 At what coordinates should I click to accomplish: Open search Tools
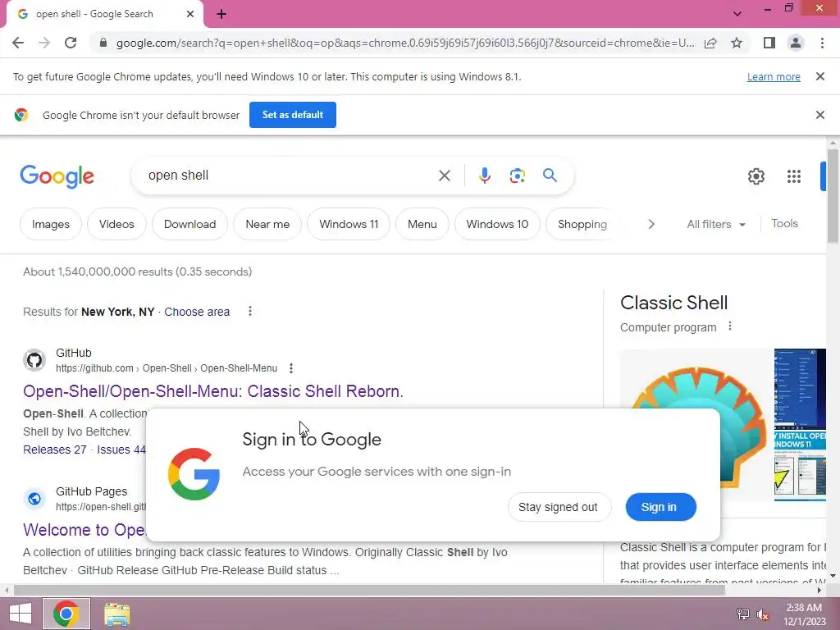[x=784, y=223]
